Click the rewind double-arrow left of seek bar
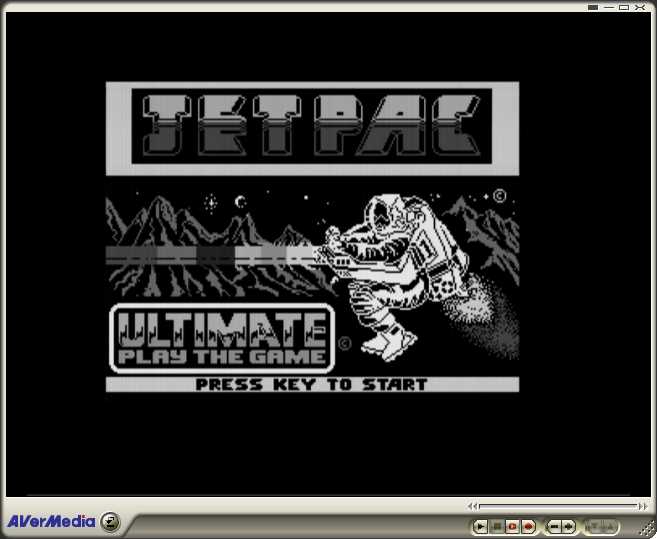 (x=473, y=506)
